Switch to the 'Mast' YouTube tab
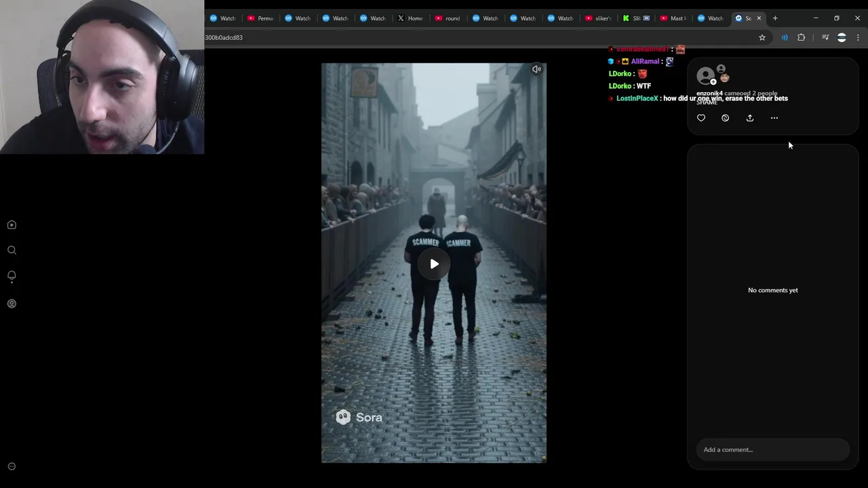Screen dimensions: 868x488 (x=673, y=18)
